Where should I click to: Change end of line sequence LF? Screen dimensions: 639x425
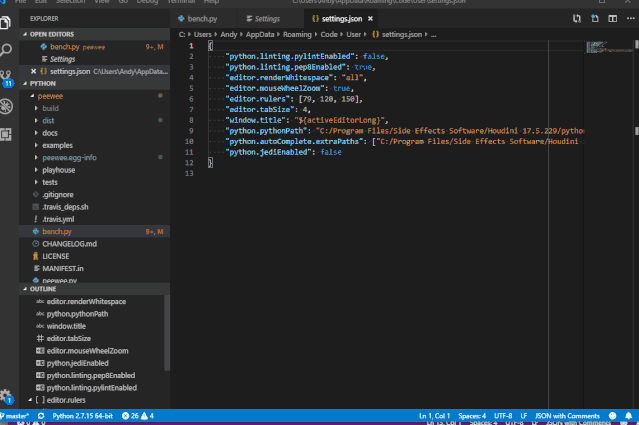(524, 416)
